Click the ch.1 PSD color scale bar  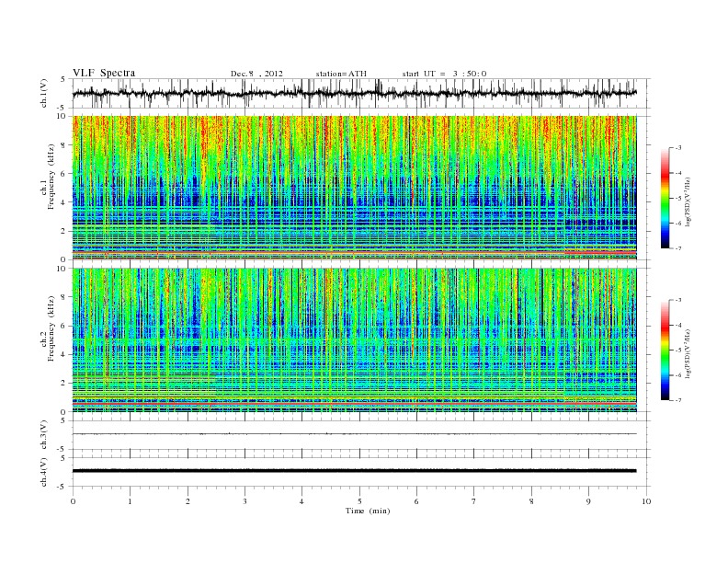[665, 198]
